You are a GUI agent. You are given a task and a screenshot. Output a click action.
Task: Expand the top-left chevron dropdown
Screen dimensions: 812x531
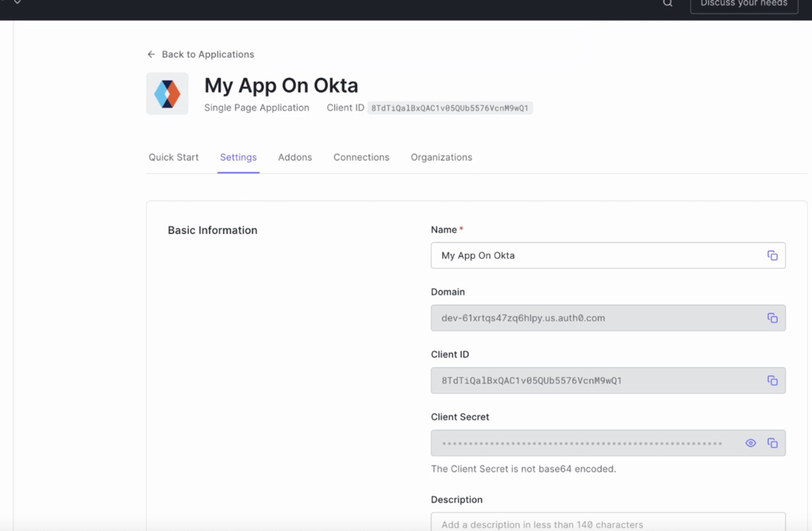click(17, 3)
